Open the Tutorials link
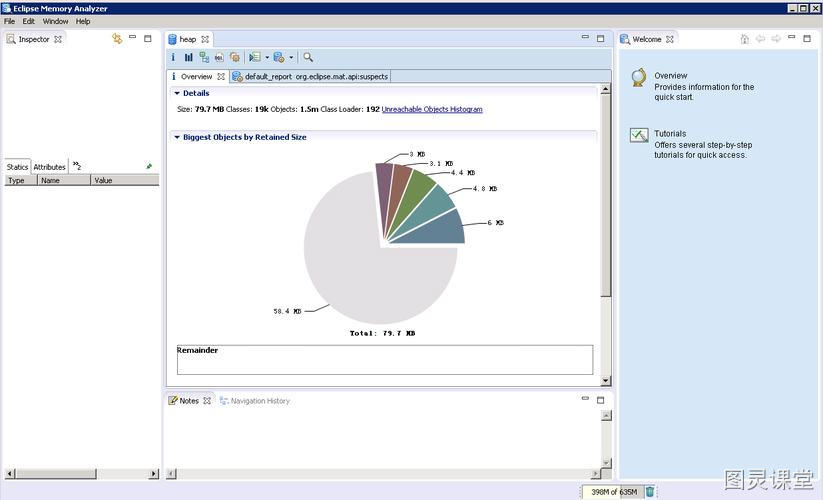Image resolution: width=823 pixels, height=500 pixels. [670, 134]
